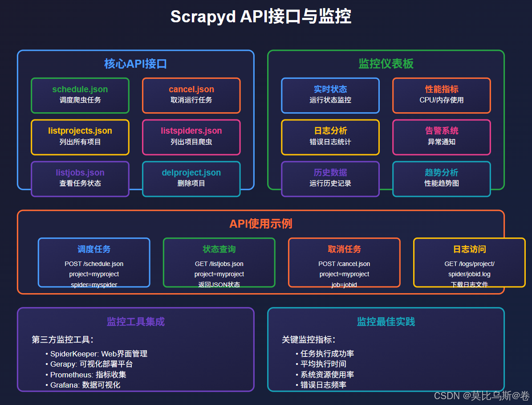Click the API使用示例 heading

coord(260,223)
